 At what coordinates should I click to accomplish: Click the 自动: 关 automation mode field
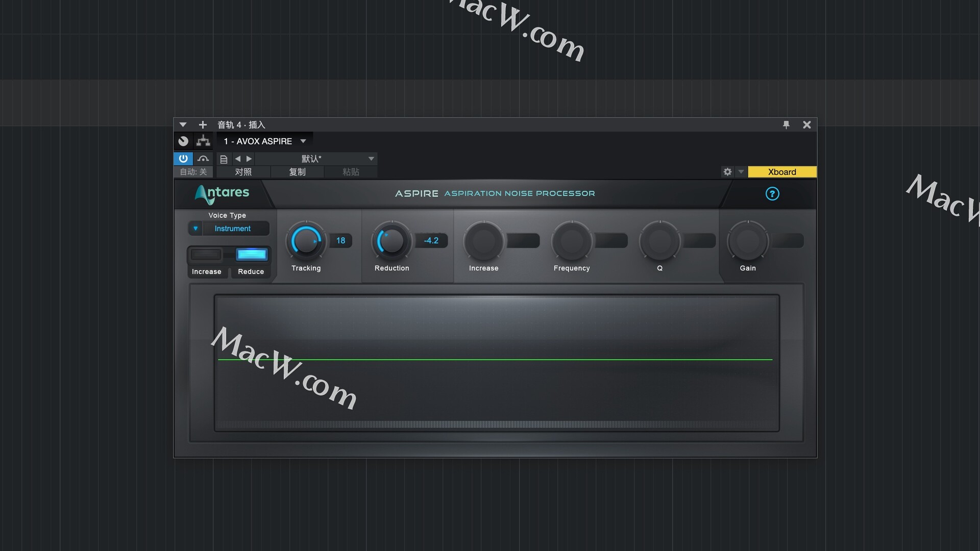coord(193,172)
